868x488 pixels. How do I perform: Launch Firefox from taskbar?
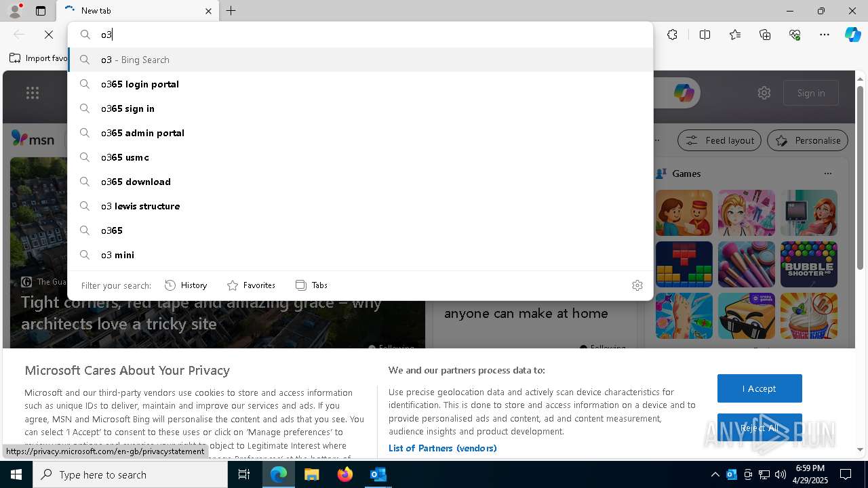coord(345,474)
